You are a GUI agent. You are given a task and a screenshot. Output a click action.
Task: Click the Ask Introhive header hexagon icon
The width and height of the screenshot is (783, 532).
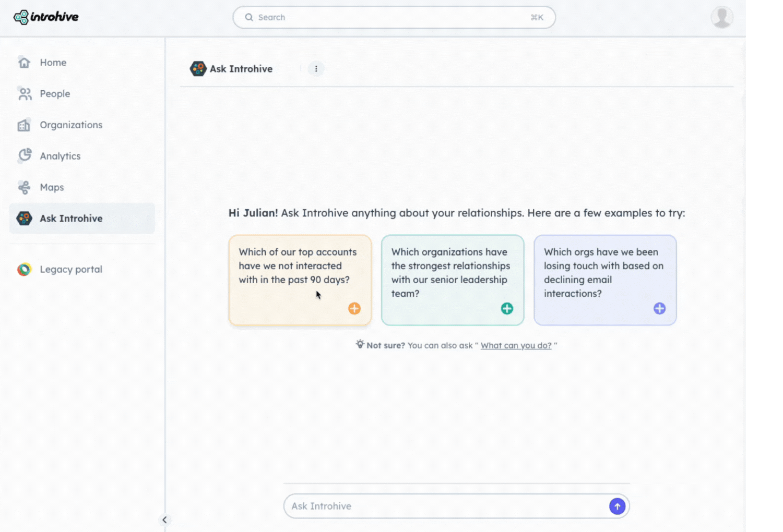[198, 69]
